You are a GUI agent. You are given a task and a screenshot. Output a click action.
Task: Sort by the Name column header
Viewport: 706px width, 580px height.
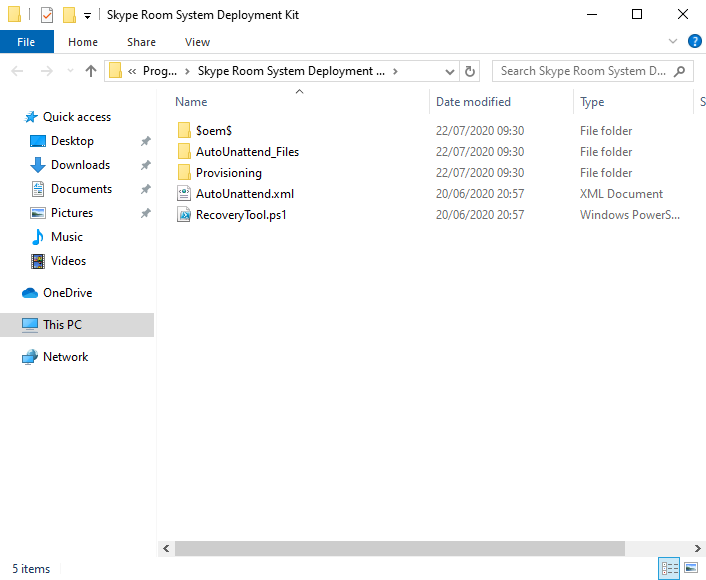pyautogui.click(x=191, y=102)
